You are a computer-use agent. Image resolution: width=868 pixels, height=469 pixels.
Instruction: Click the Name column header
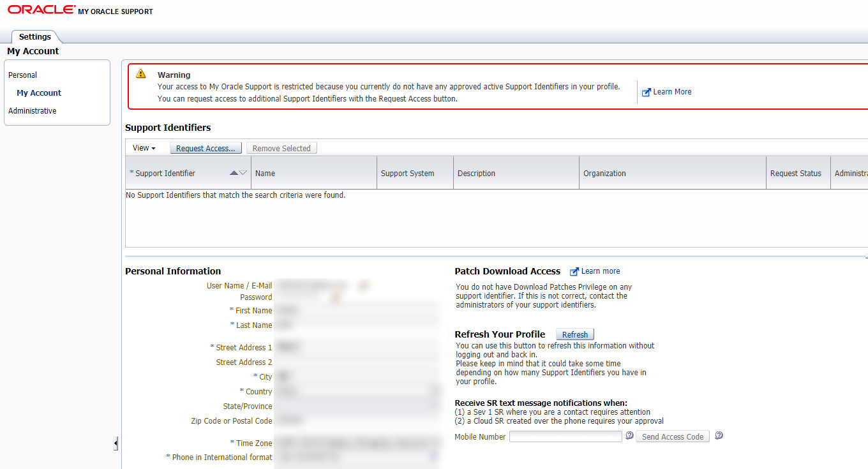[x=314, y=173]
